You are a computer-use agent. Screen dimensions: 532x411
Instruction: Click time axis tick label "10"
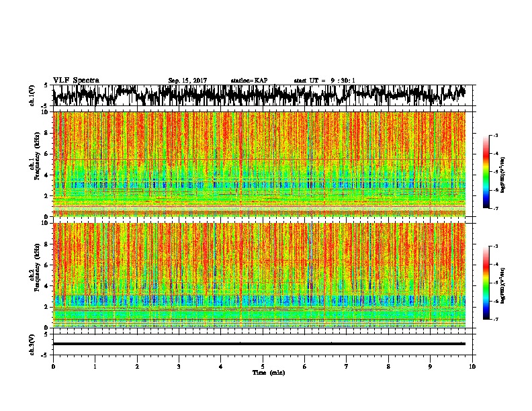click(x=472, y=367)
